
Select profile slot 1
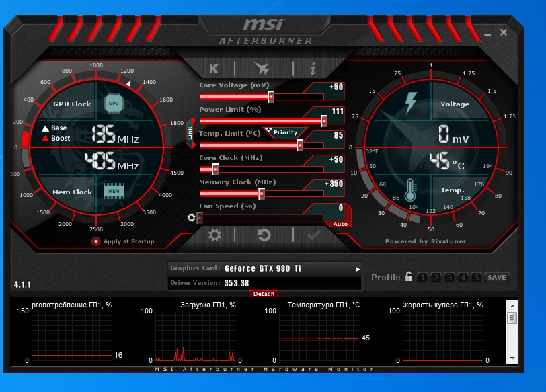422,278
